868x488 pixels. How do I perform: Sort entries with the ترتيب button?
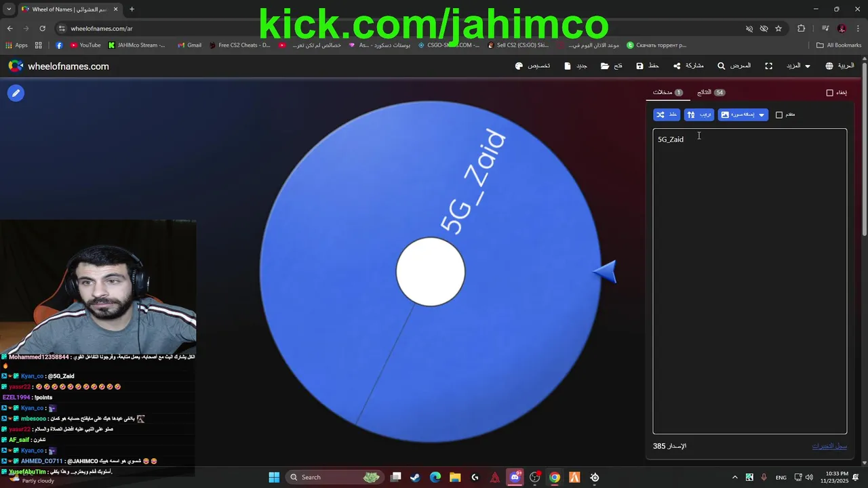698,115
